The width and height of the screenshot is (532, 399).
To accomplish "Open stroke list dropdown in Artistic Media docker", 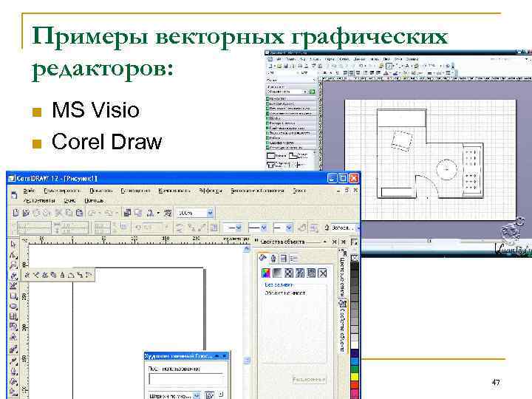I will (x=197, y=395).
